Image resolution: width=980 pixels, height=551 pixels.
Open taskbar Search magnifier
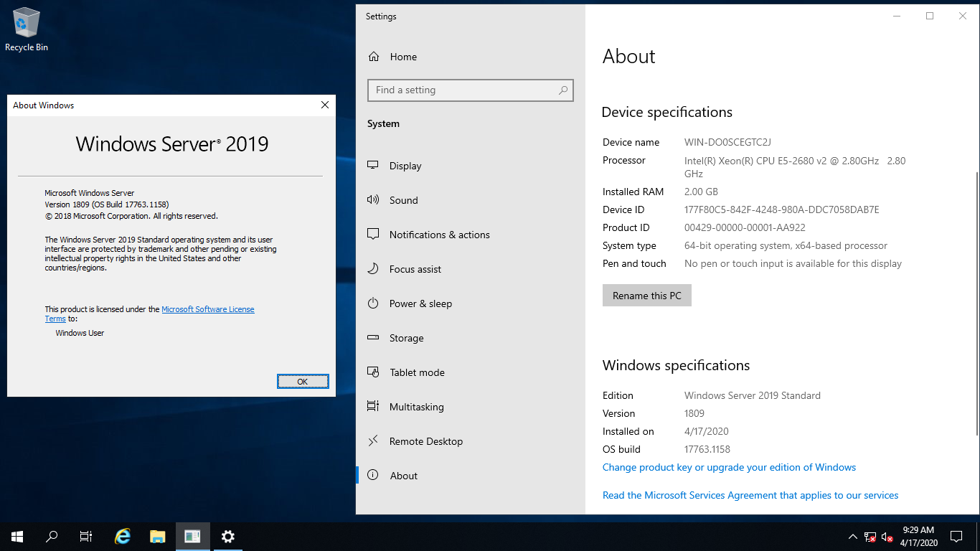(x=52, y=537)
